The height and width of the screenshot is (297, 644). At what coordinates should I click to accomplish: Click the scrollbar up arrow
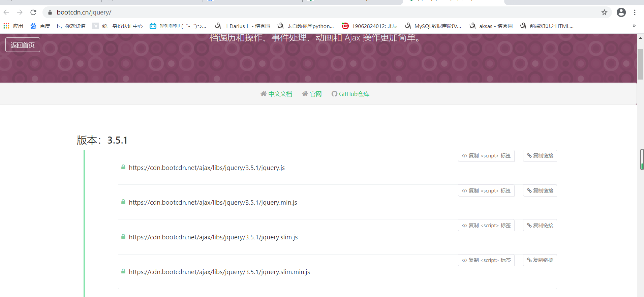[640, 38]
